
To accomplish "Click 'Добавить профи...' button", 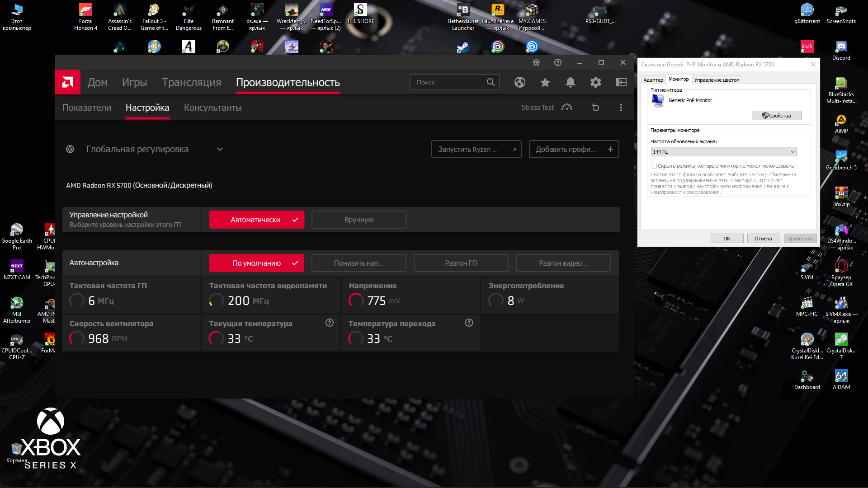I will click(x=574, y=150).
